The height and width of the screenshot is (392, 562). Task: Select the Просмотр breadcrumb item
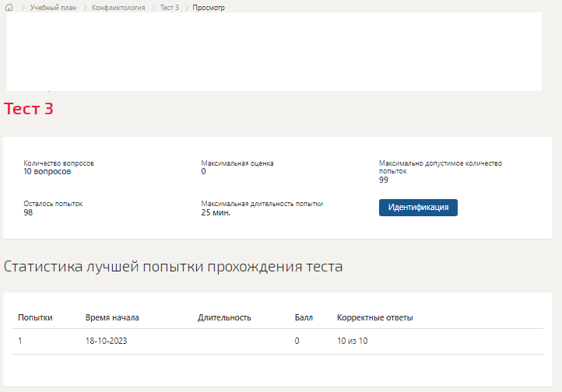[x=209, y=8]
